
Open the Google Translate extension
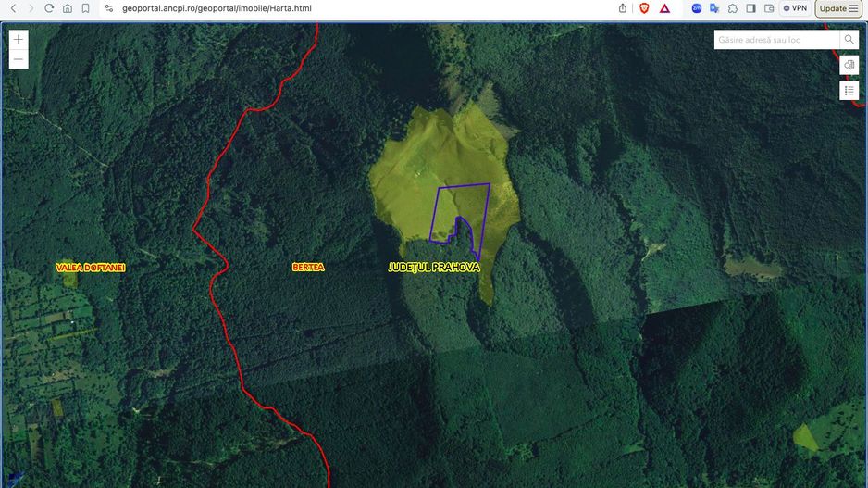coord(714,8)
